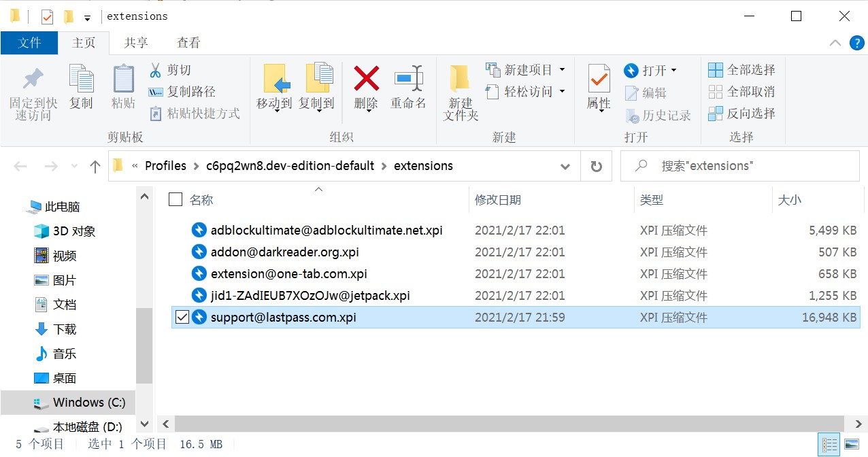Select 此电脑 in the navigation pane

pyautogui.click(x=52, y=207)
